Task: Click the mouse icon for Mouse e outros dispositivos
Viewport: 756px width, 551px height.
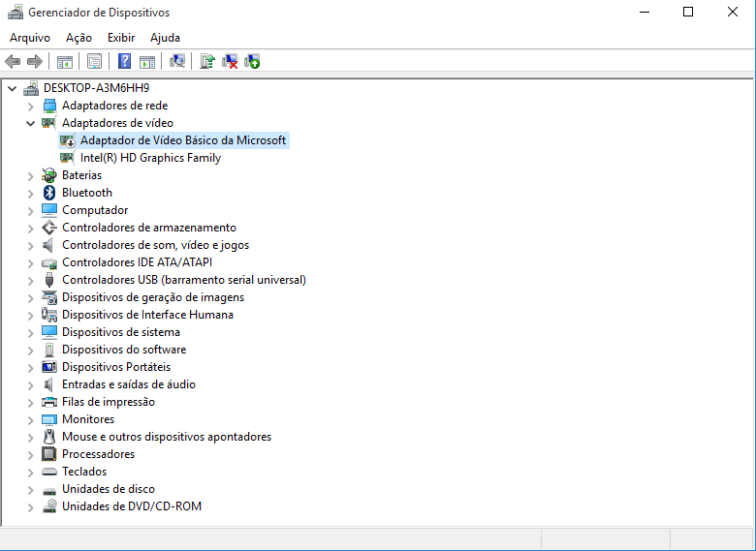Action: [49, 437]
